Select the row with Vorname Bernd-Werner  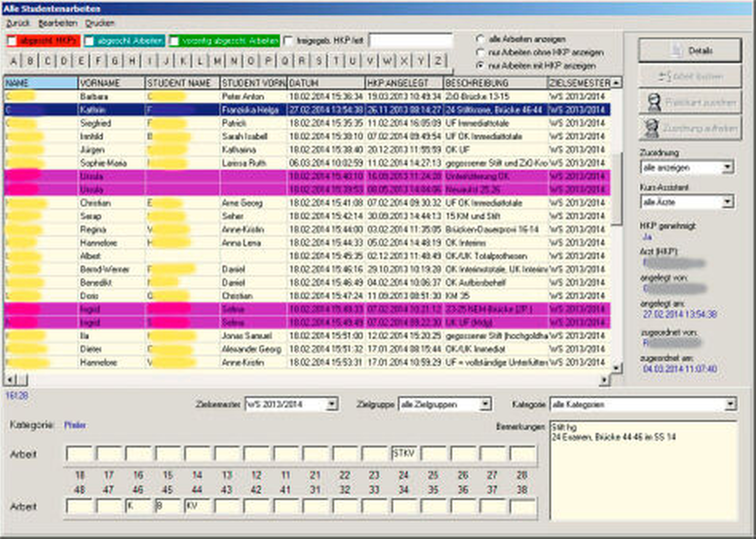click(x=307, y=269)
